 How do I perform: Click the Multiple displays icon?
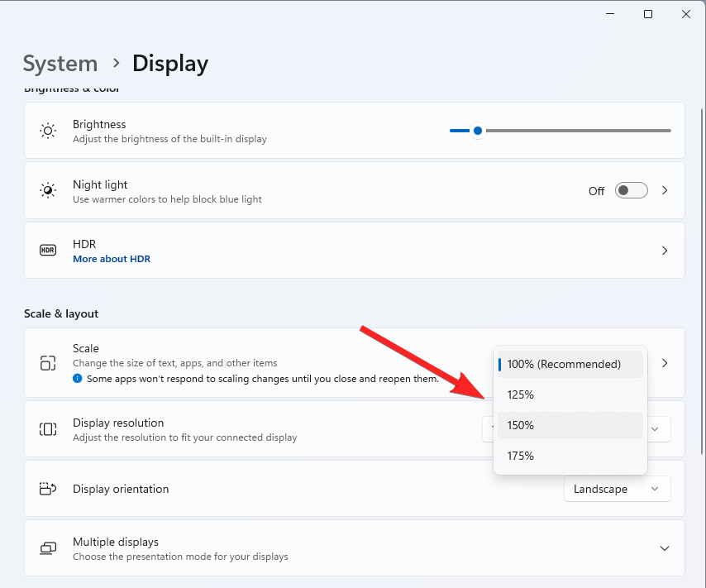coord(48,548)
